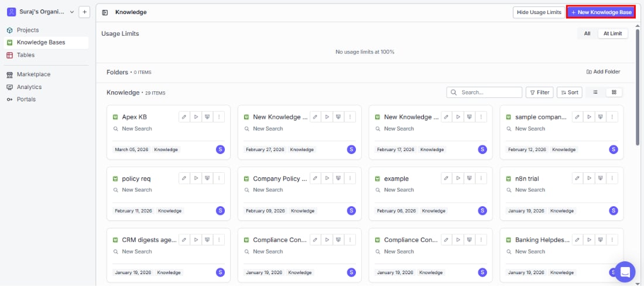644x287 pixels.
Task: Open chat preview icon on n8n trial
Action: [601, 179]
